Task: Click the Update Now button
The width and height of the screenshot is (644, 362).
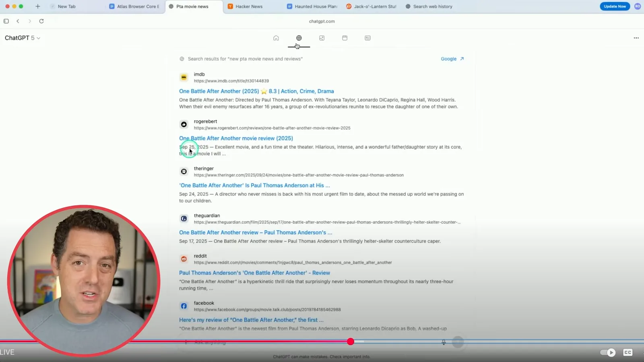Action: tap(615, 6)
